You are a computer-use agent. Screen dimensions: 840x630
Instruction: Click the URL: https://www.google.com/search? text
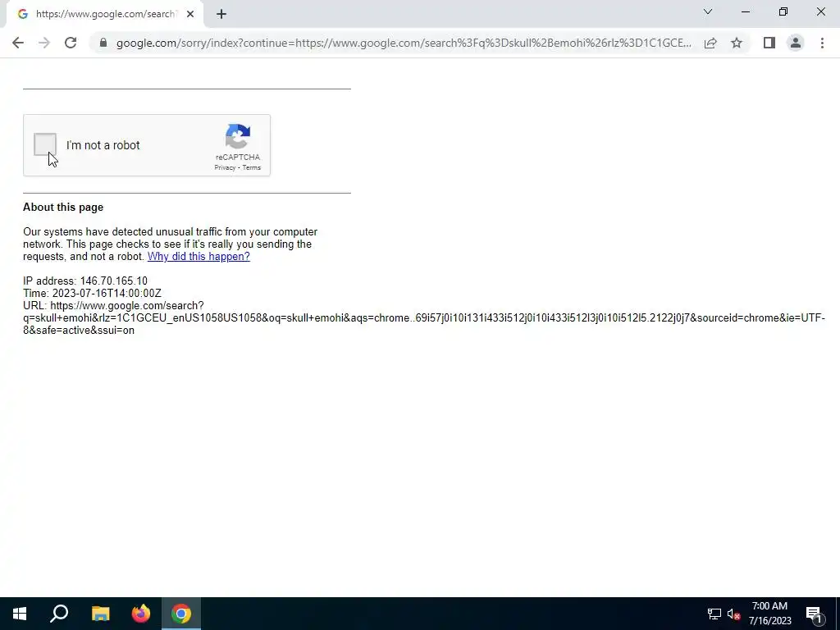(113, 305)
